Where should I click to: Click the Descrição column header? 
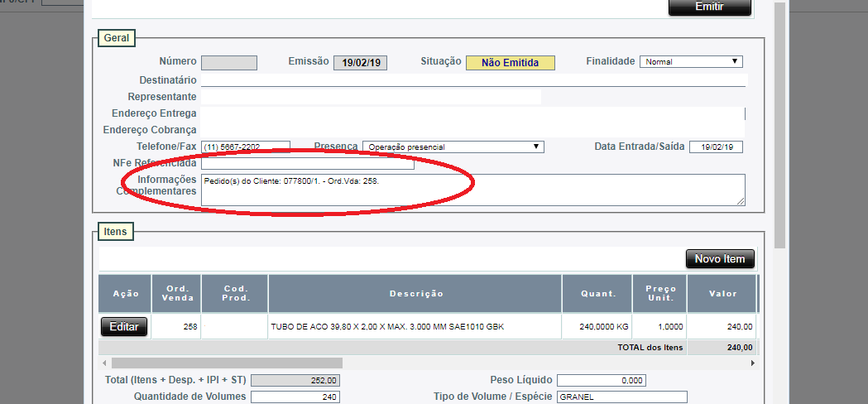coord(415,294)
